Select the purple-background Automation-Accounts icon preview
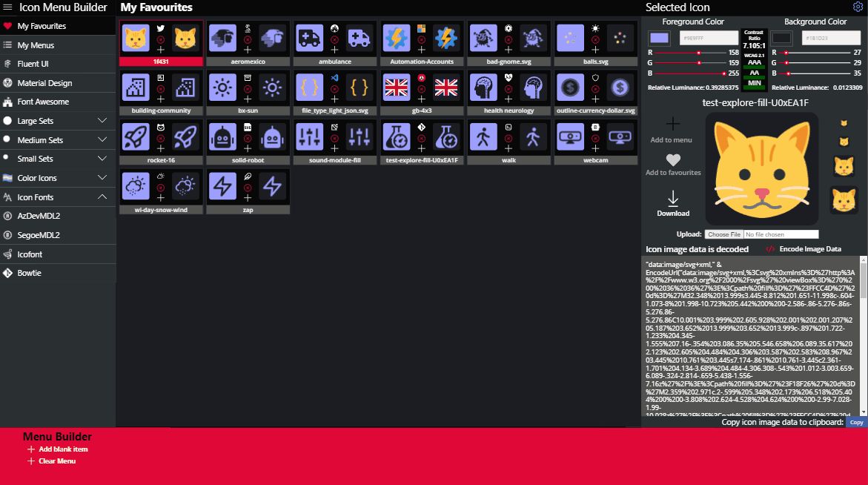 click(397, 39)
